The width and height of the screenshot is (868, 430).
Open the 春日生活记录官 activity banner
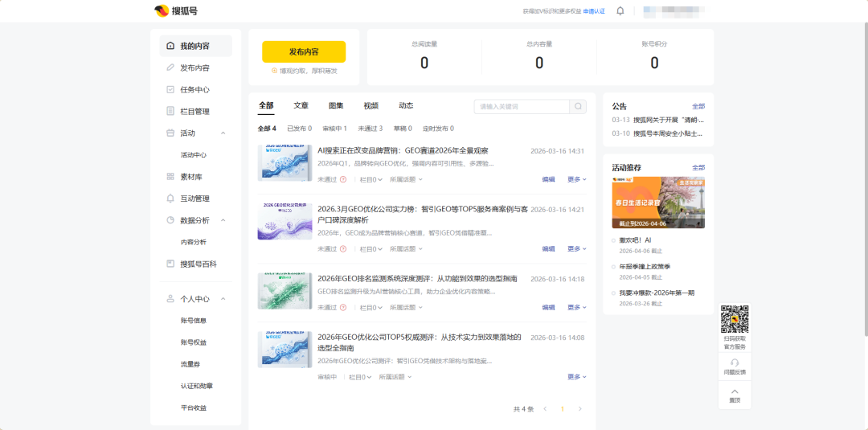658,203
